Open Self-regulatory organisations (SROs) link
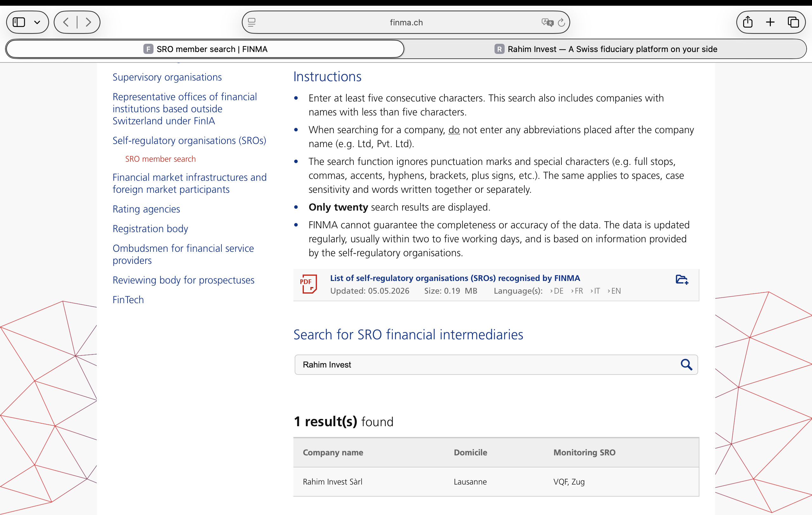Viewport: 812px width, 515px height. pos(189,140)
